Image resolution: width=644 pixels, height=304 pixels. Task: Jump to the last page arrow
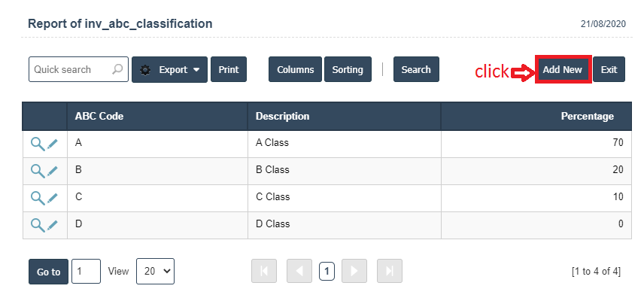[x=389, y=271]
